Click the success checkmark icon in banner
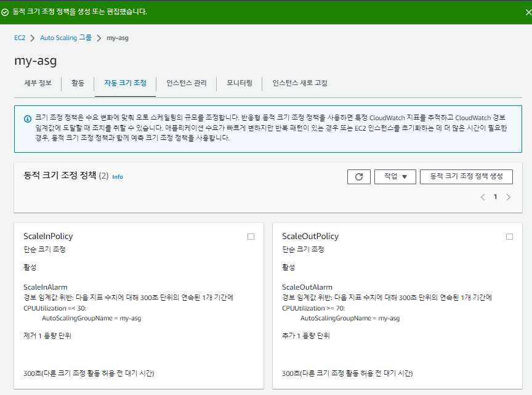The width and height of the screenshot is (532, 395). (x=5, y=12)
